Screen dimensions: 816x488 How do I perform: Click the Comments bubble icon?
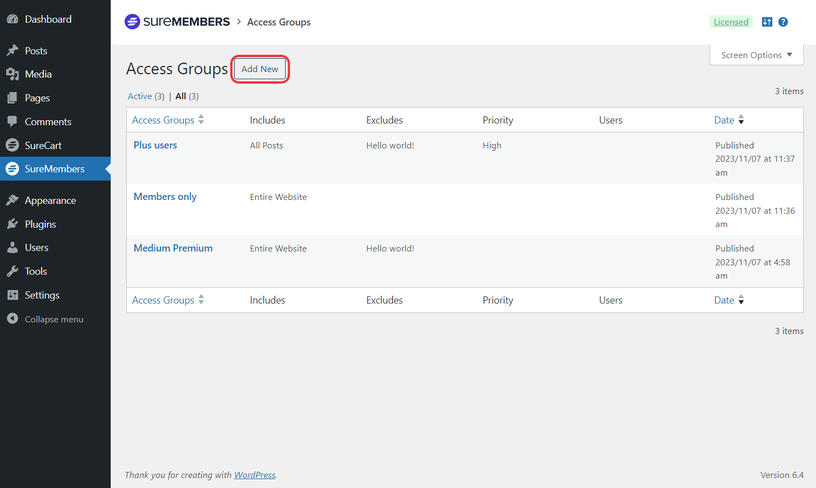(x=12, y=121)
